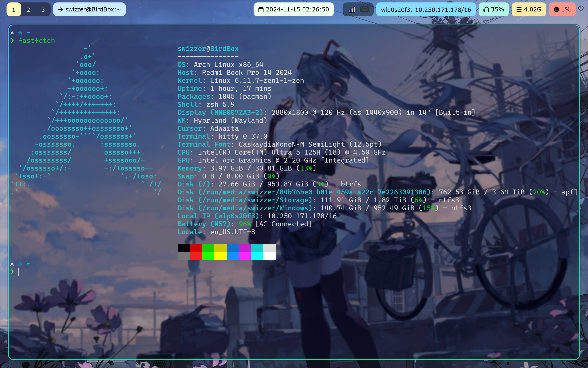Click the Uptime: 1 hour, 17 mins line
Viewport: 588px width, 368px height.
click(225, 89)
